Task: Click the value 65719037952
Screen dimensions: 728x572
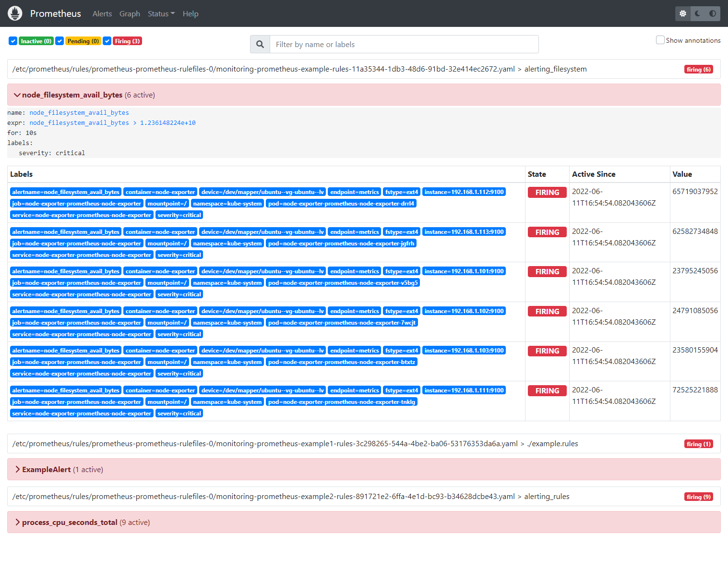Action: [695, 191]
